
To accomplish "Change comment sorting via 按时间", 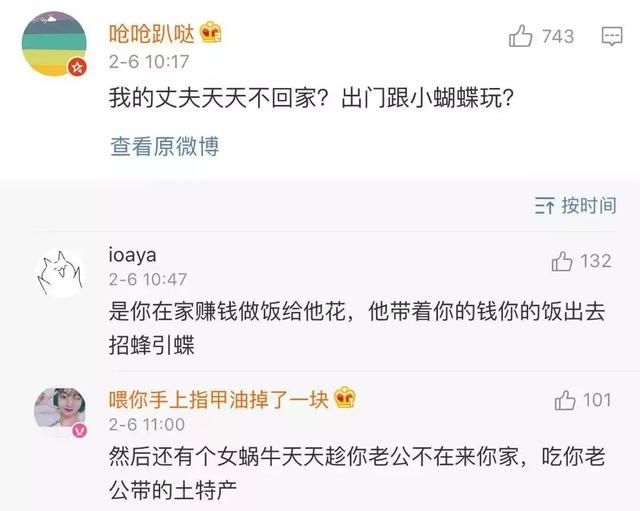I will pos(576,205).
